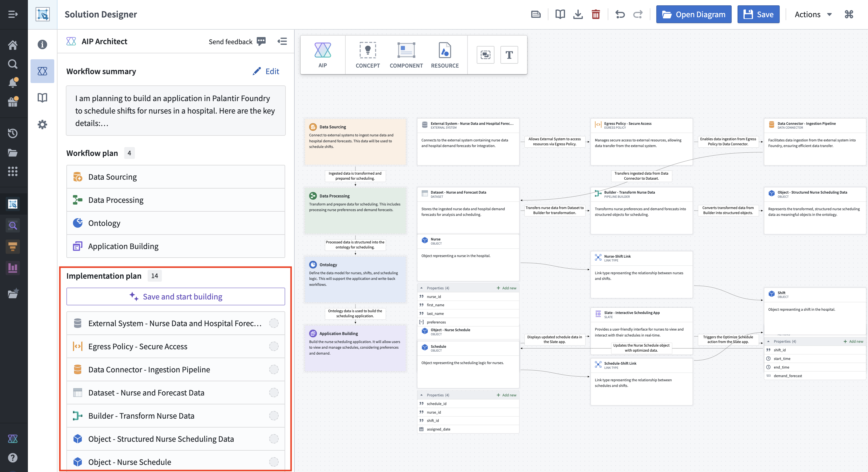
Task: Collapse Properties section under Nurse object
Action: coord(422,288)
